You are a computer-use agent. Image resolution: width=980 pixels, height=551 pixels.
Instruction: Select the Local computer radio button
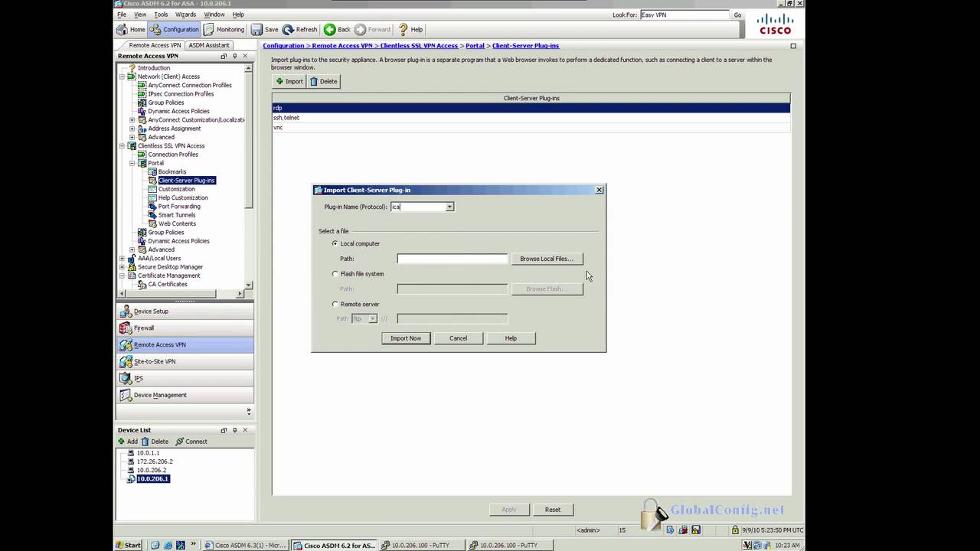335,243
